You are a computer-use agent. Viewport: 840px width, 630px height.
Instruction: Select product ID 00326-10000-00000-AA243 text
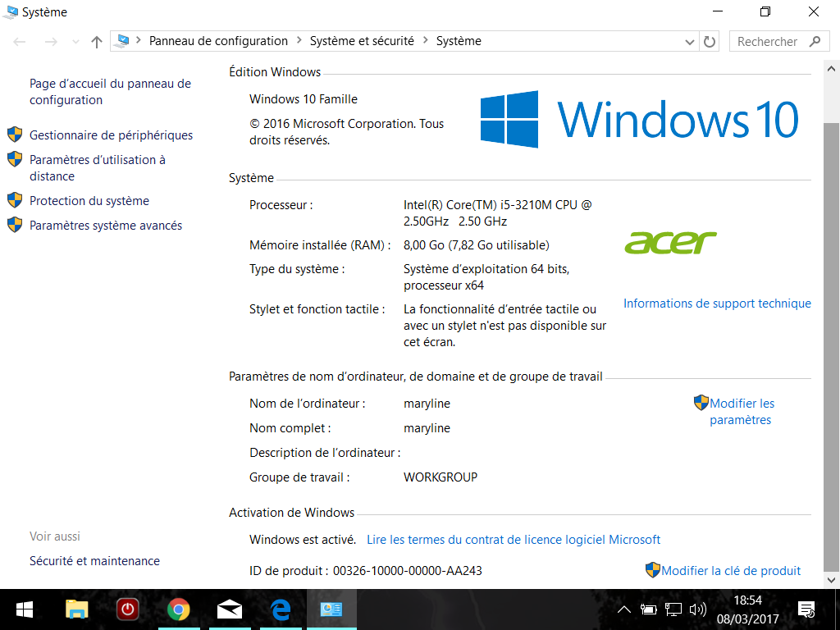pos(407,571)
